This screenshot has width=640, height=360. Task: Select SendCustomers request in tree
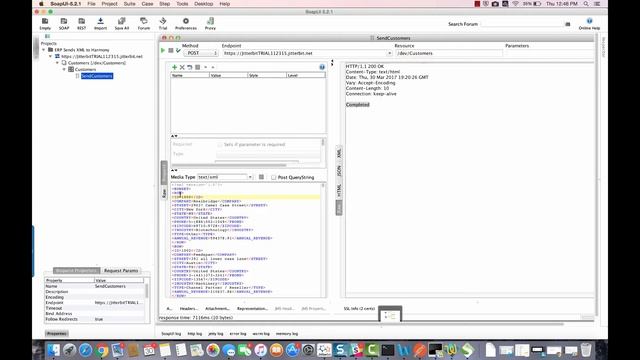point(97,76)
